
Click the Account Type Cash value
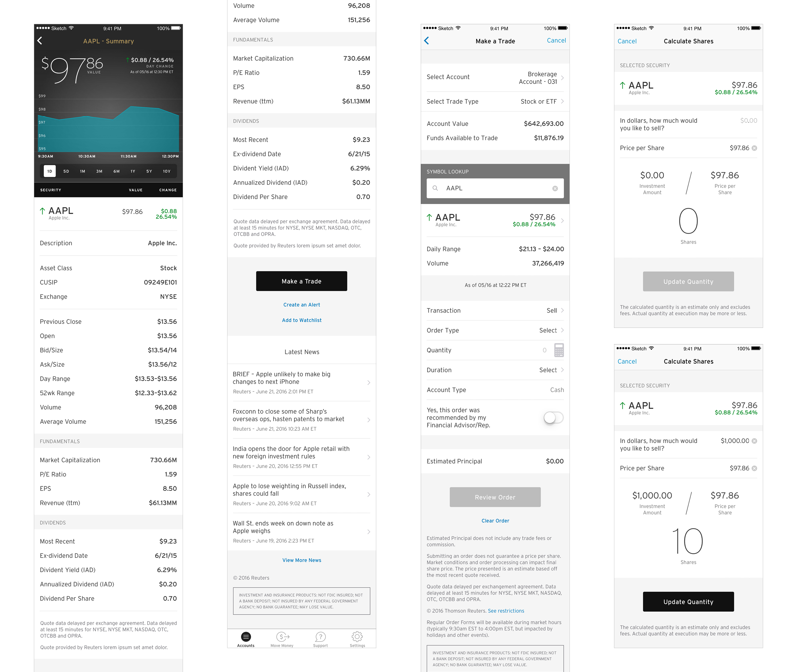pos(557,390)
